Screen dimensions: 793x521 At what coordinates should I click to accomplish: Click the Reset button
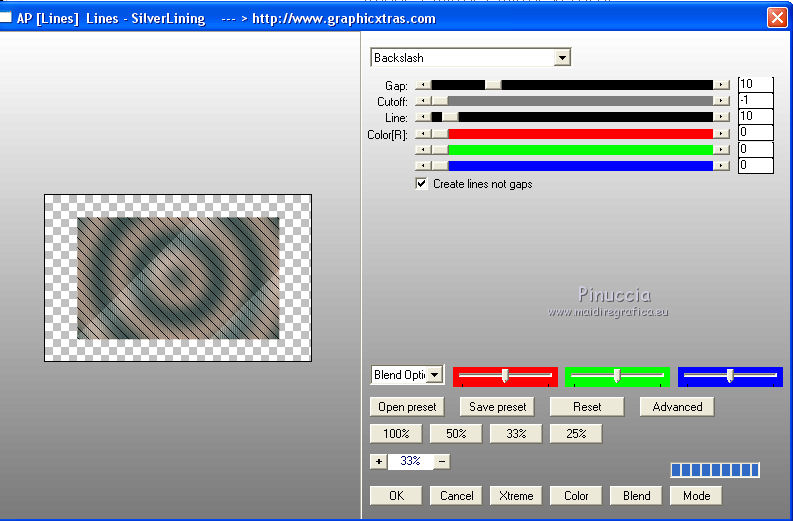[x=587, y=407]
